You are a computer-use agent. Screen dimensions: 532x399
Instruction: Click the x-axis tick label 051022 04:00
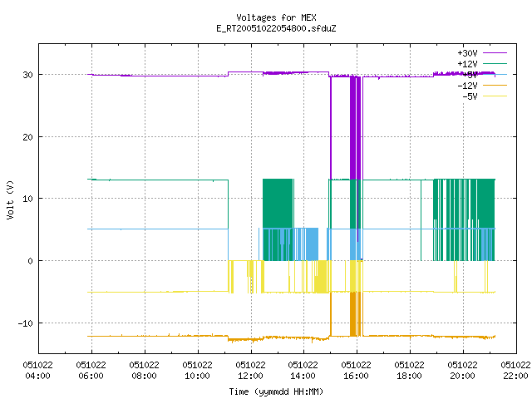click(x=37, y=371)
